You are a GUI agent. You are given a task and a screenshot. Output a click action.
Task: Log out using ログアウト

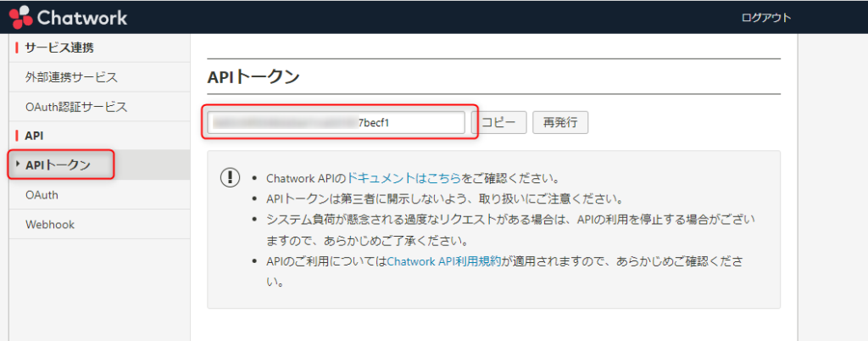point(765,18)
